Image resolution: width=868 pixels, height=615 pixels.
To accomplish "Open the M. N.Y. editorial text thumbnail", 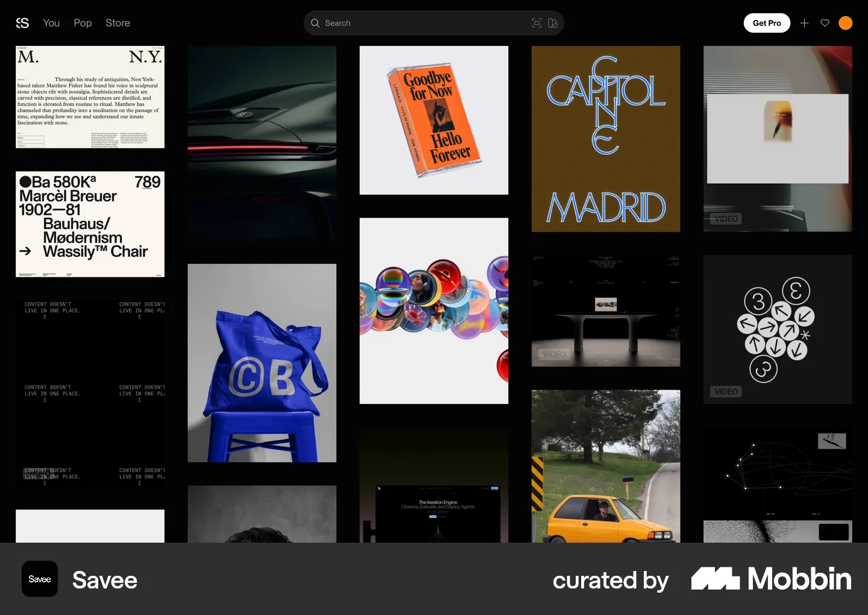I will [90, 97].
